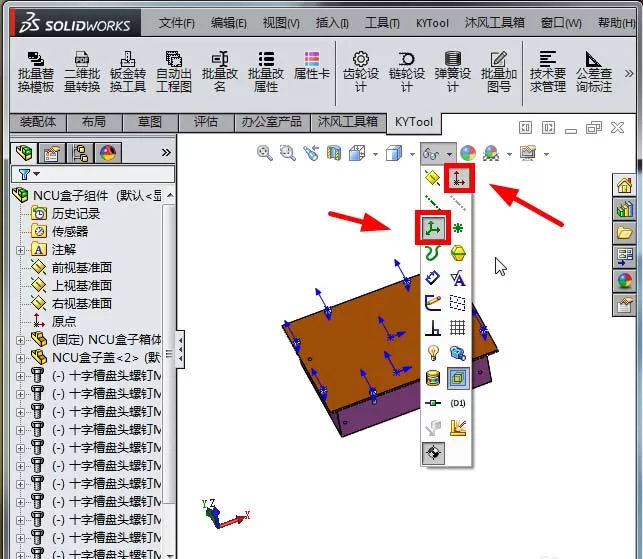Screen dimensions: 643x559
Task: Click the X axis of orientation triad
Action: tap(235, 520)
